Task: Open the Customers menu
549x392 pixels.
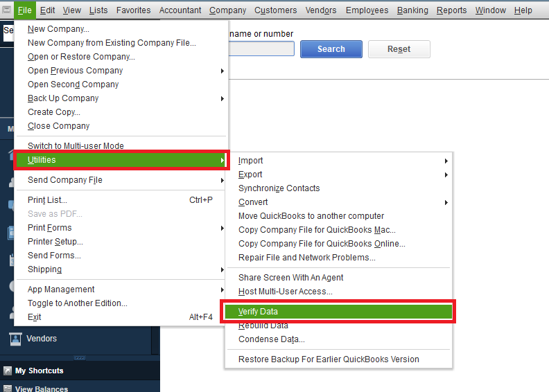Action: [x=276, y=10]
